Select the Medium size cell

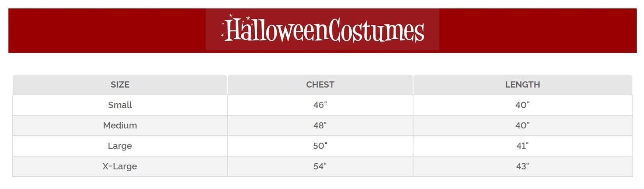pyautogui.click(x=120, y=125)
